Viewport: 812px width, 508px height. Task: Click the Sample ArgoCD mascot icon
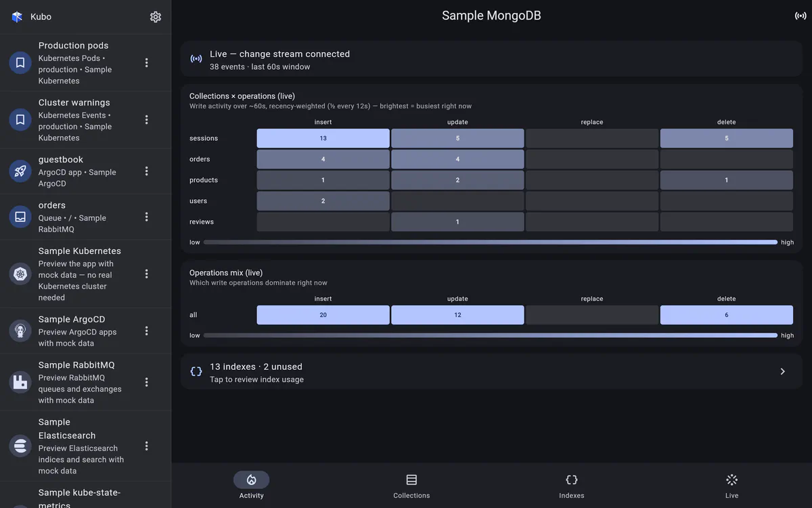pyautogui.click(x=20, y=331)
